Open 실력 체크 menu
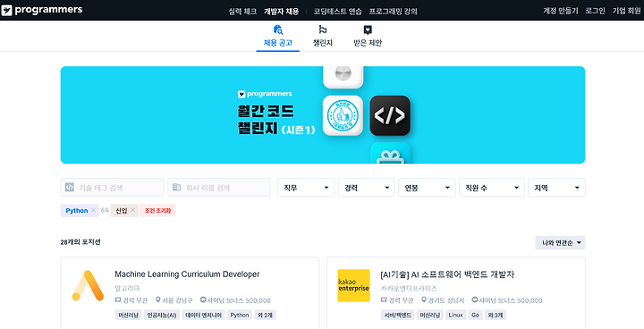The height and width of the screenshot is (329, 644). (242, 12)
